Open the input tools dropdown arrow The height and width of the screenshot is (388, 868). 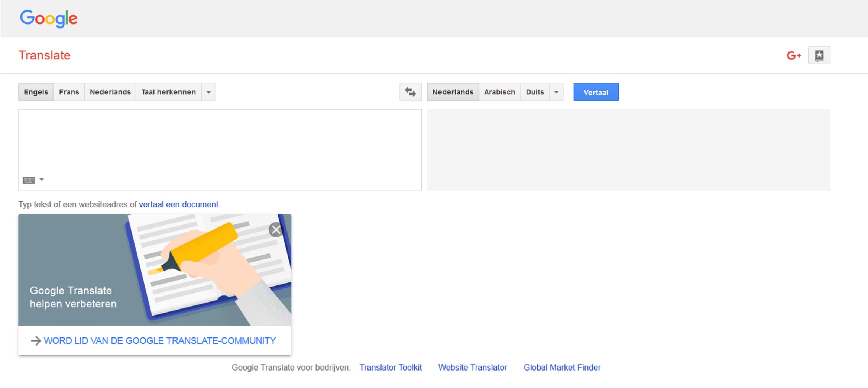[x=42, y=180]
